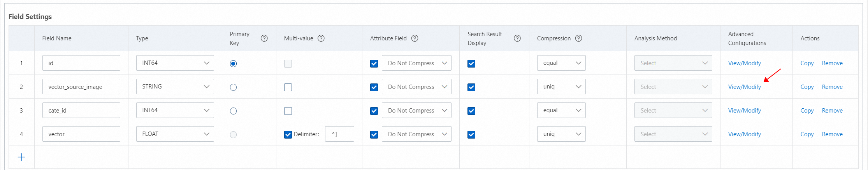Copy the id field row

[x=807, y=63]
